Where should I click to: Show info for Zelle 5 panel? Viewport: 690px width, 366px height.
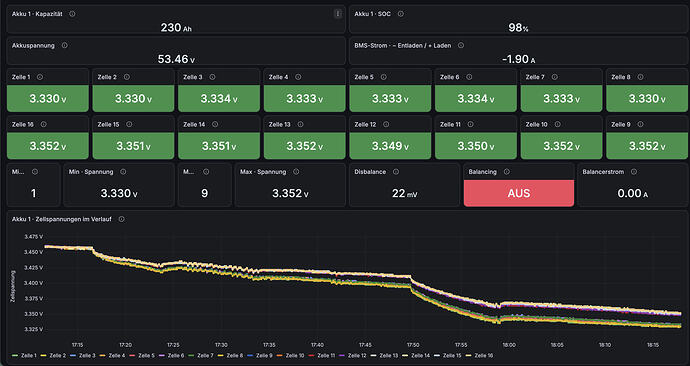383,77
